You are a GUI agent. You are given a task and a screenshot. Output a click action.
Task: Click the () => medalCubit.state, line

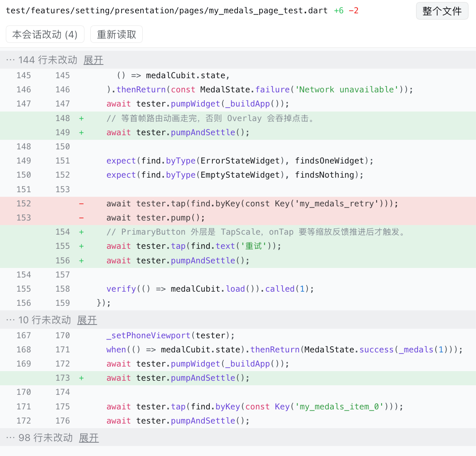point(238,75)
